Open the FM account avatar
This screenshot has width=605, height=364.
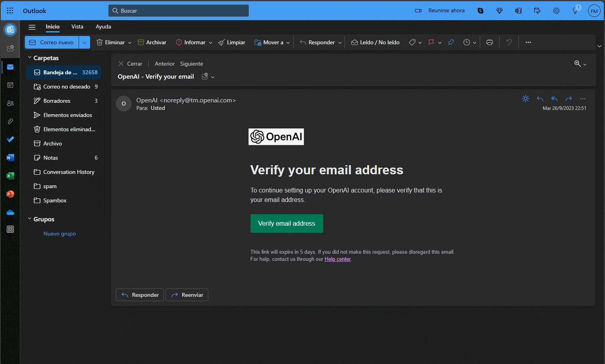pyautogui.click(x=594, y=11)
